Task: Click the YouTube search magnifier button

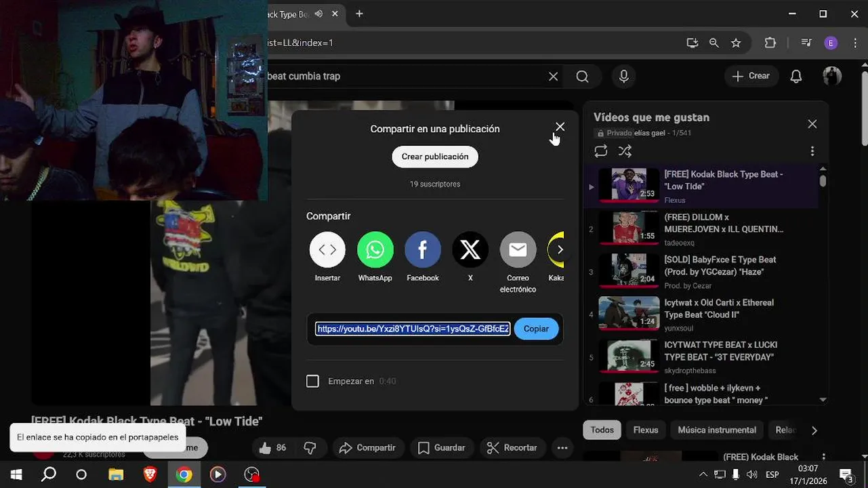Action: [583, 77]
